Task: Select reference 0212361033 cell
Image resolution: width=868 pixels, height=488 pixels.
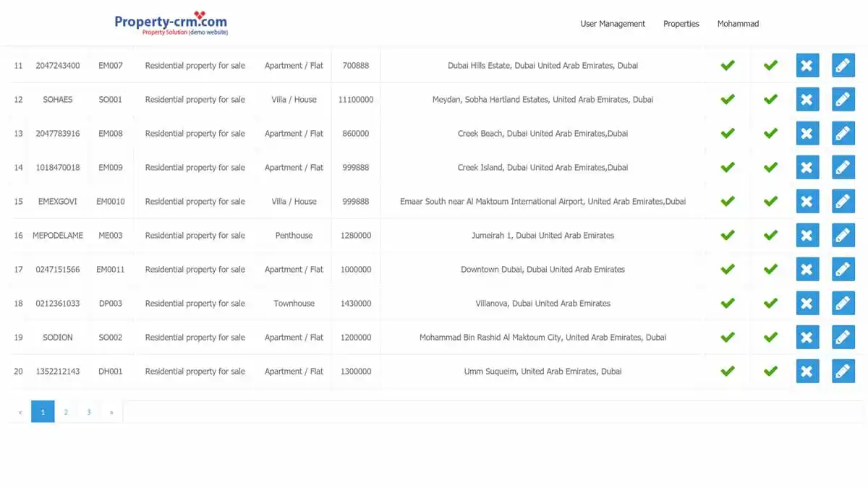Action: coord(58,304)
